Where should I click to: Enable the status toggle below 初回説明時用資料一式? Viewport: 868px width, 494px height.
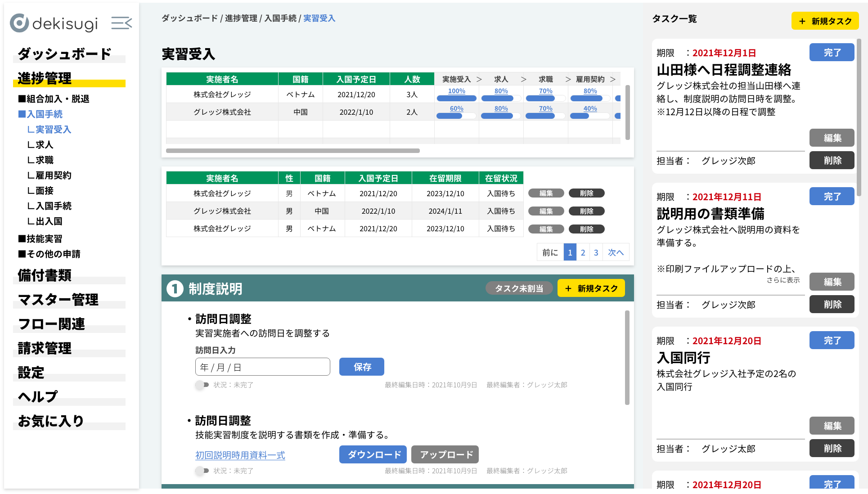[201, 471]
